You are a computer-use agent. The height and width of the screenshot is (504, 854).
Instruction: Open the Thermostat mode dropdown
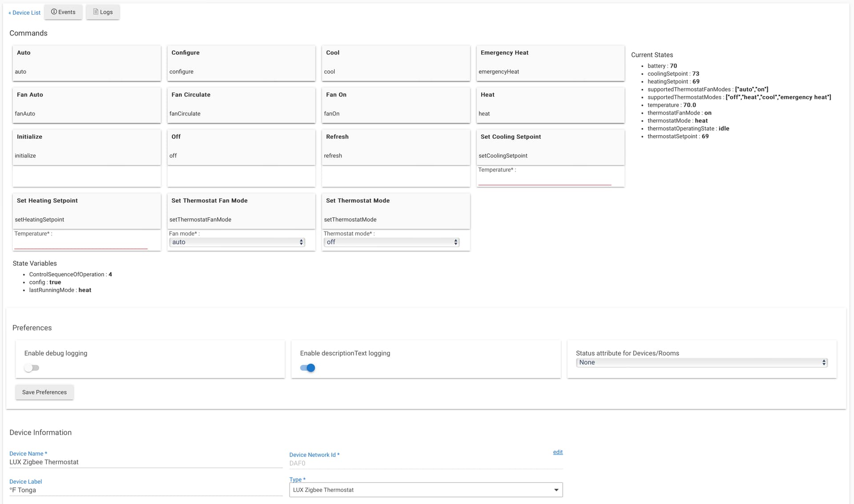click(391, 242)
